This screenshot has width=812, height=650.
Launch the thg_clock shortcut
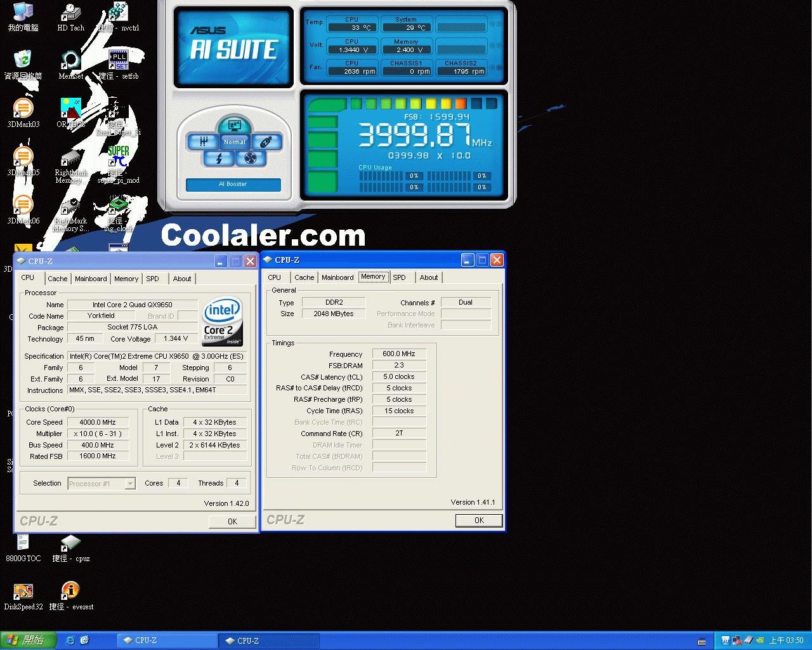pyautogui.click(x=119, y=213)
